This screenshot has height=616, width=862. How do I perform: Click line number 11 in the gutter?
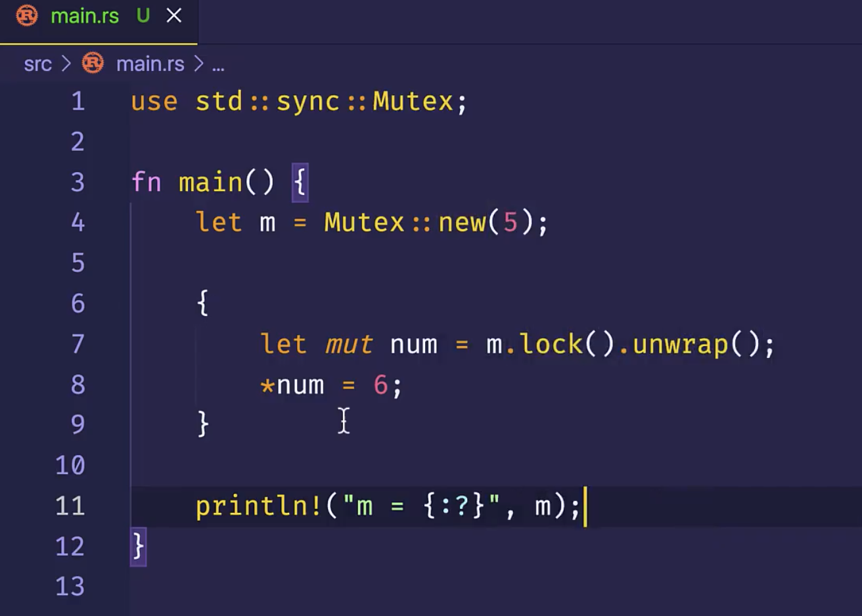click(70, 506)
